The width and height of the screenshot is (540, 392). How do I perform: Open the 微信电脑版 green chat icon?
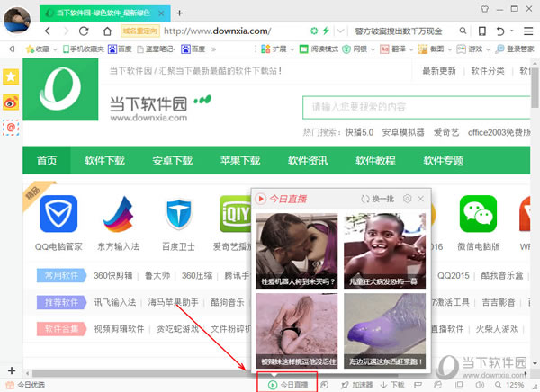[x=478, y=215]
